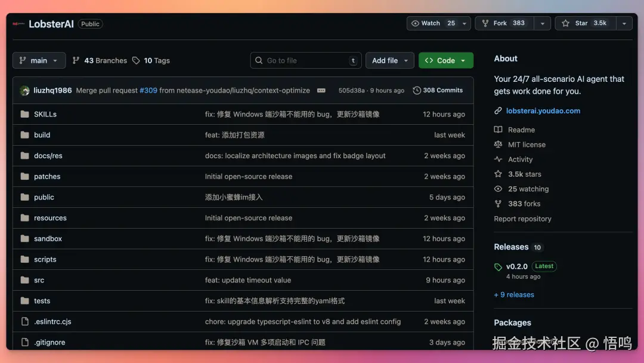
Task: Click the build folder icon
Action: point(24,135)
